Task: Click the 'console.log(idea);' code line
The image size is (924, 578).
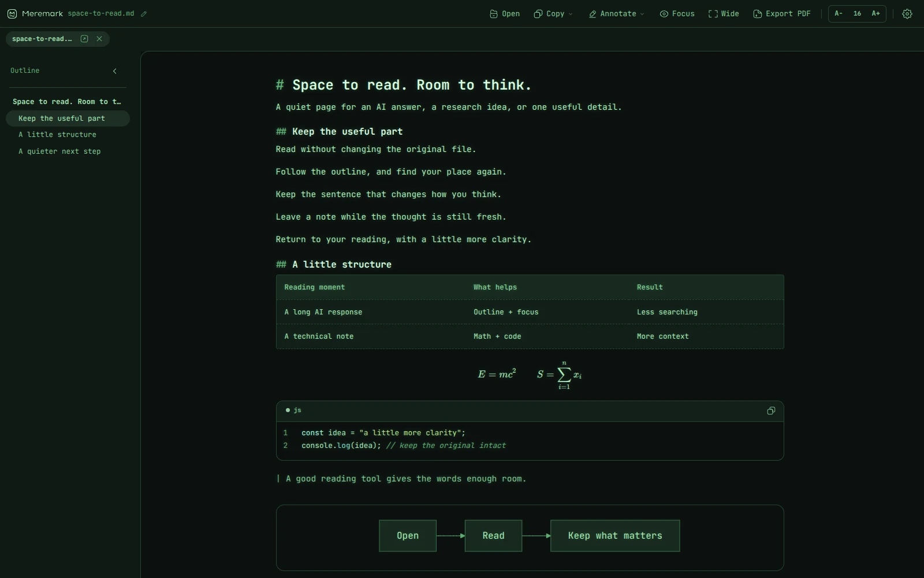Action: tap(341, 446)
